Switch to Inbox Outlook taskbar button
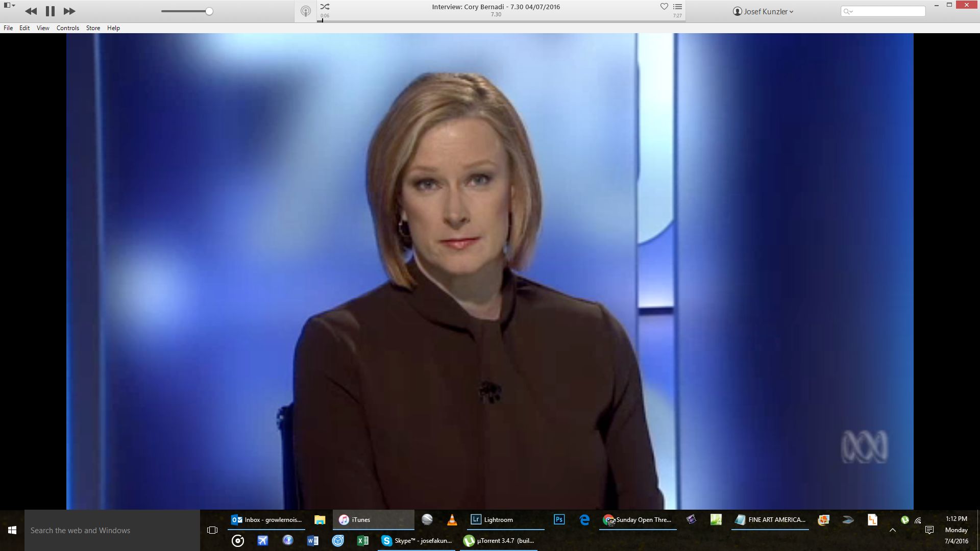This screenshot has width=980, height=551. [x=266, y=520]
